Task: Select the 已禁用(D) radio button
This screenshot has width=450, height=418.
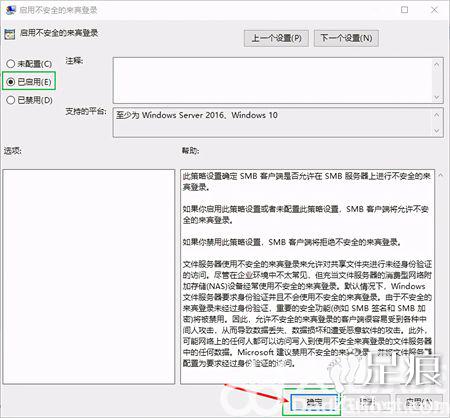Action: 11,100
